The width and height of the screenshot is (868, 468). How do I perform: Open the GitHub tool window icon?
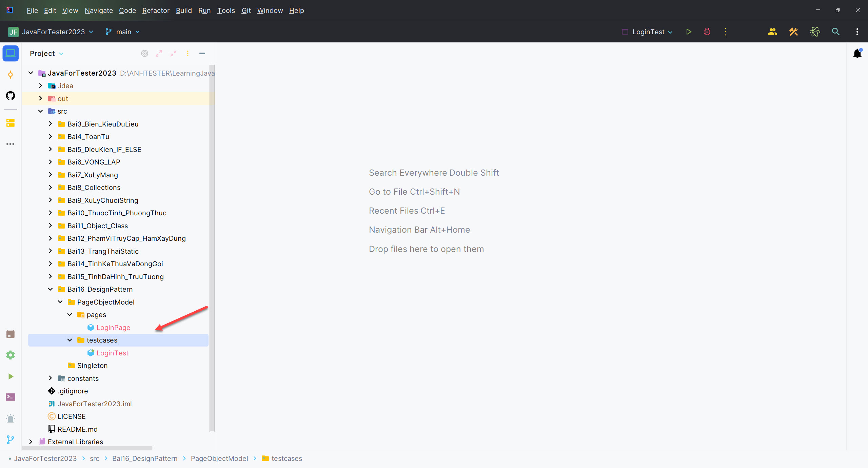click(11, 96)
